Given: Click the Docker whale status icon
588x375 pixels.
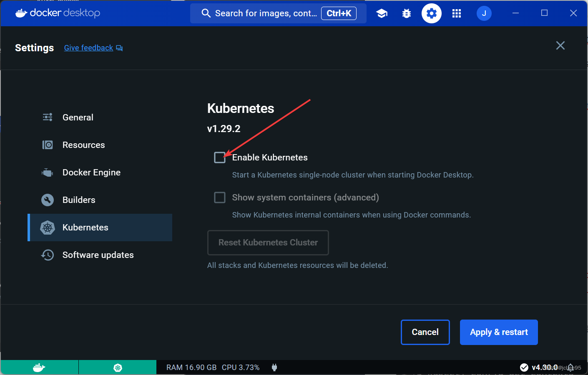Looking at the screenshot, I should 39,367.
